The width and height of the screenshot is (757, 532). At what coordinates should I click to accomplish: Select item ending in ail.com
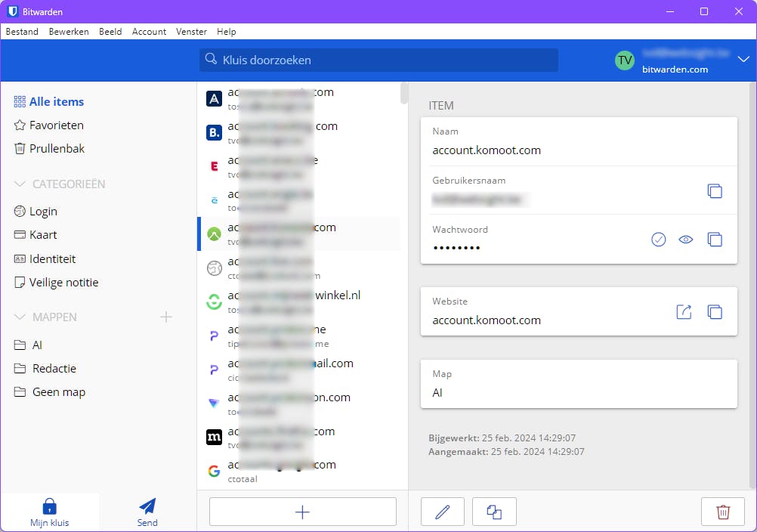click(x=299, y=370)
